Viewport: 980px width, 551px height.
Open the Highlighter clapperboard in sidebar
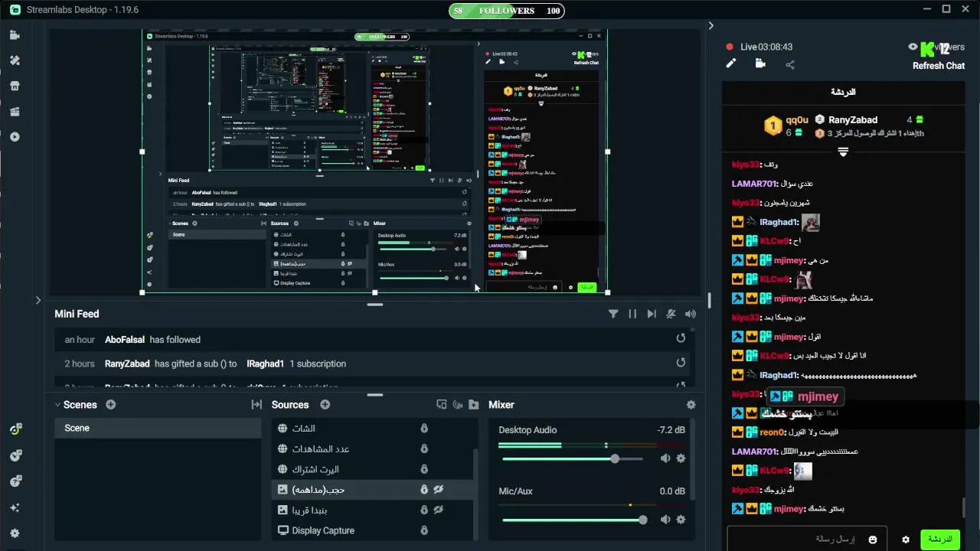point(15,112)
